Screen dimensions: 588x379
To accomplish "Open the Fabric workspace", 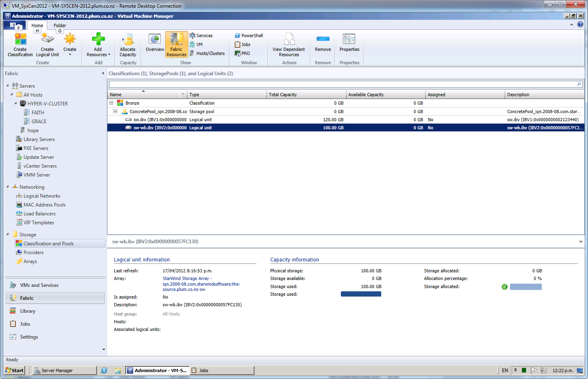I will [55, 298].
